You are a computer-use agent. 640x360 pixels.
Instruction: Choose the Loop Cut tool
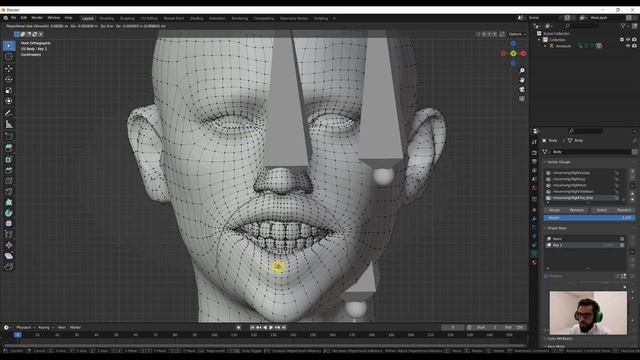point(9,181)
